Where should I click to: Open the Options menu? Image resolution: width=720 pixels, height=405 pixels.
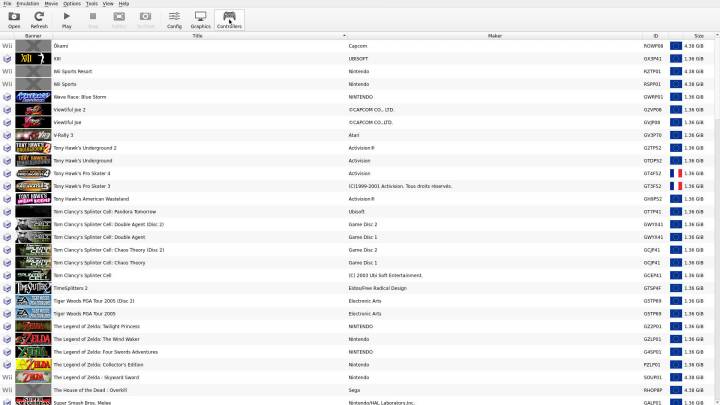coord(72,4)
